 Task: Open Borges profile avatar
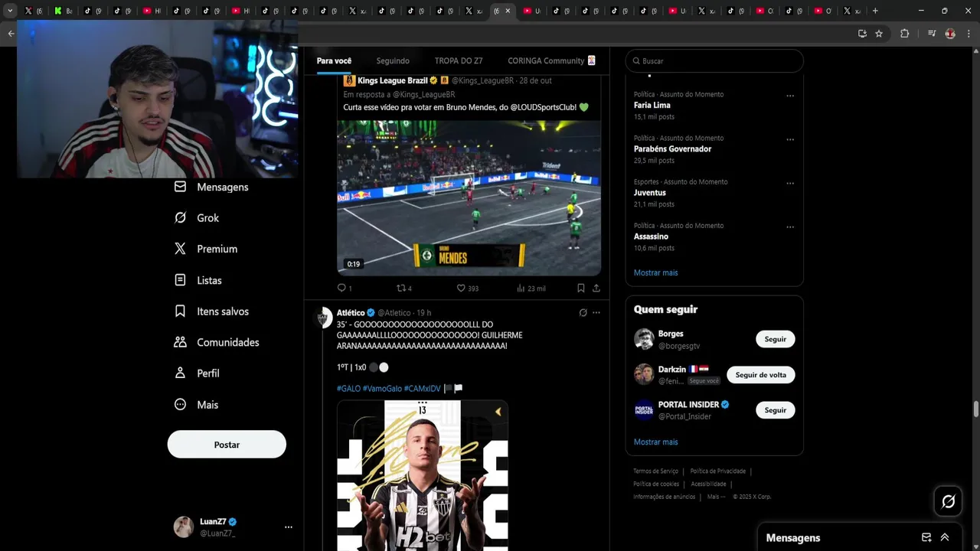click(644, 339)
